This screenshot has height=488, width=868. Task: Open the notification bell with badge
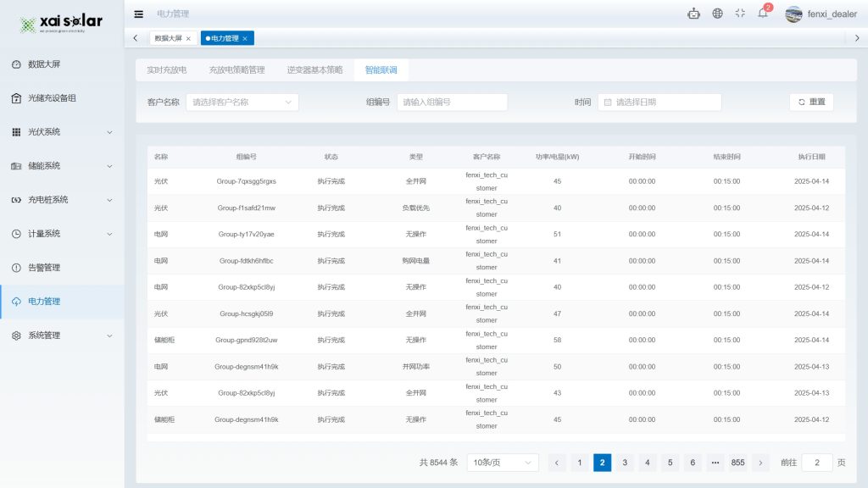pyautogui.click(x=763, y=14)
